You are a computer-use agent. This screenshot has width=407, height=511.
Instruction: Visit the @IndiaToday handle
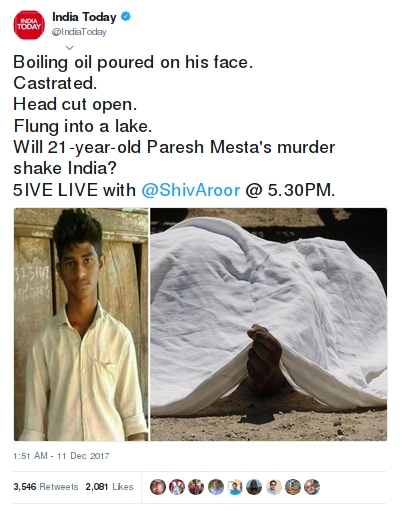pos(79,32)
